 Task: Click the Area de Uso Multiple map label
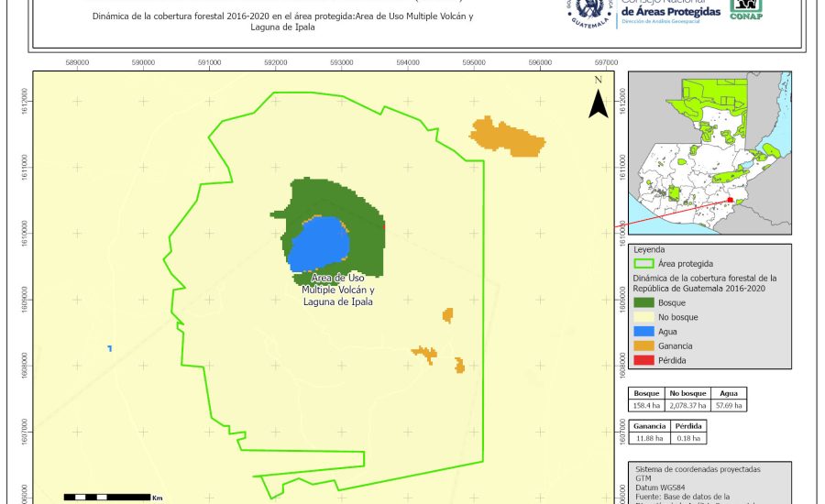pos(336,289)
